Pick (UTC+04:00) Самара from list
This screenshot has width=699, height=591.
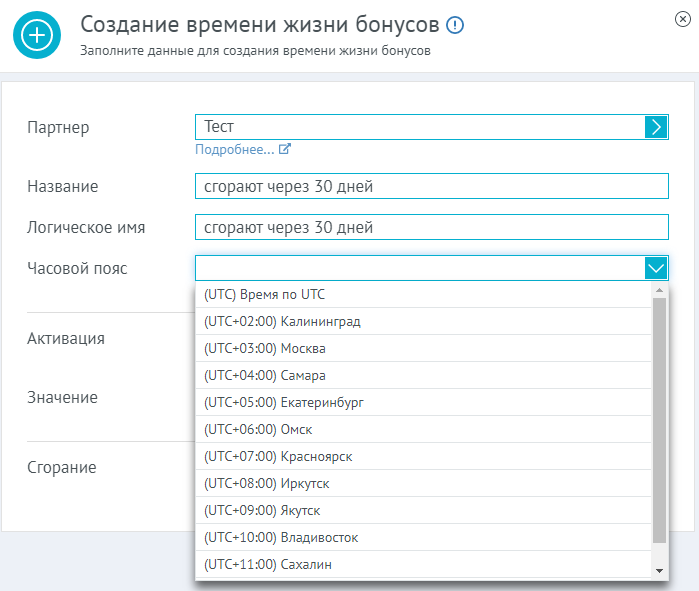(423, 375)
